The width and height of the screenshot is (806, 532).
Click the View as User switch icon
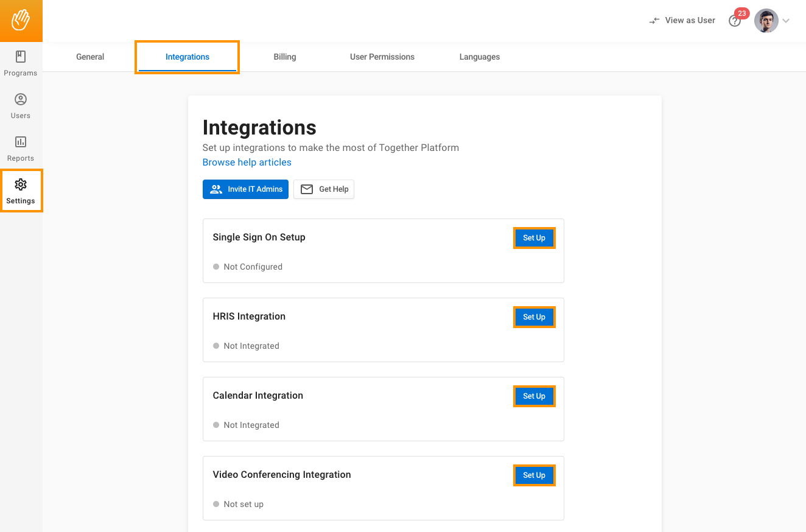click(x=654, y=21)
